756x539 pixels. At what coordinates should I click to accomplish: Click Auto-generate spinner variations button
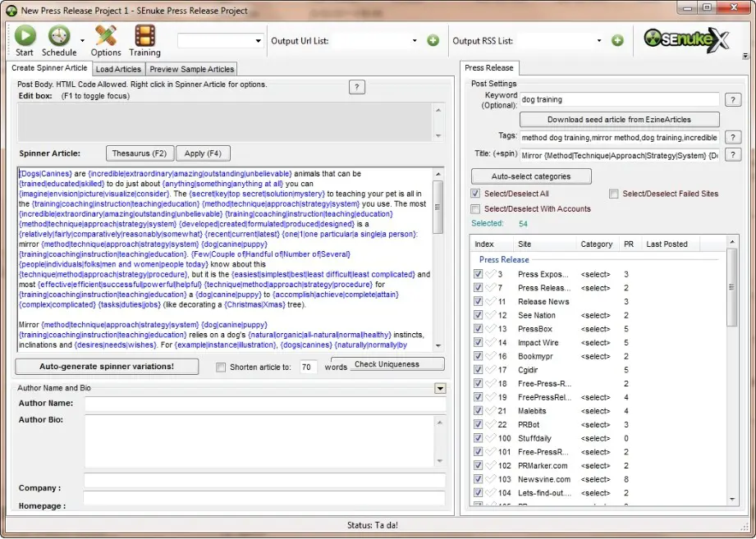[107, 367]
